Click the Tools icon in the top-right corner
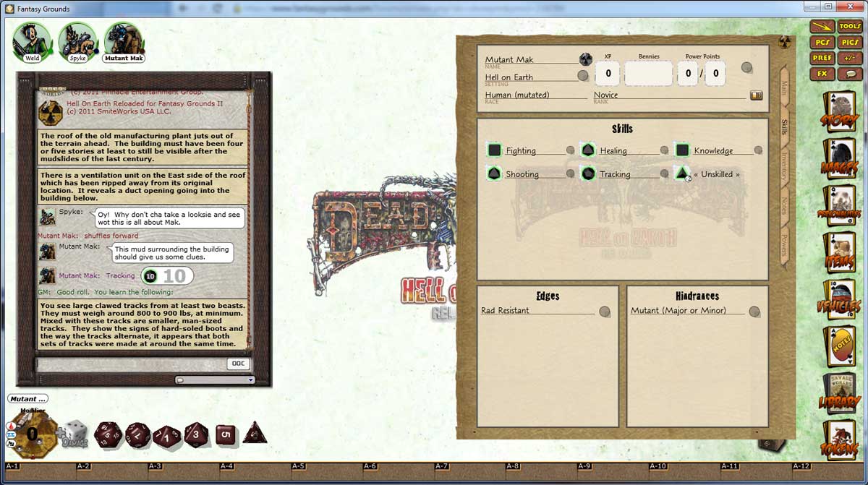This screenshot has height=485, width=868. coord(850,25)
